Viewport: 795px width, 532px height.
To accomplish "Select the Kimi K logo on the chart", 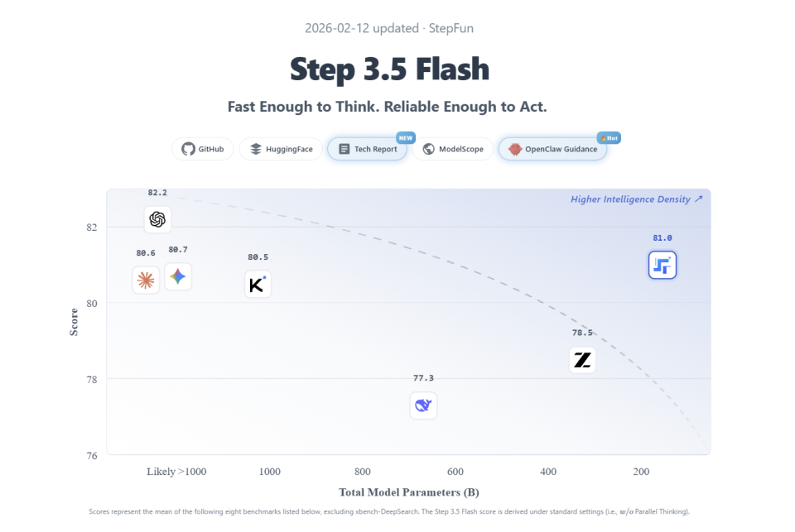I will pos(258,285).
